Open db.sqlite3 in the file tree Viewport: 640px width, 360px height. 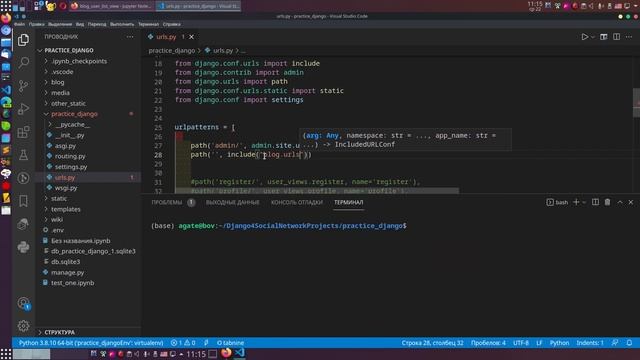coord(66,262)
